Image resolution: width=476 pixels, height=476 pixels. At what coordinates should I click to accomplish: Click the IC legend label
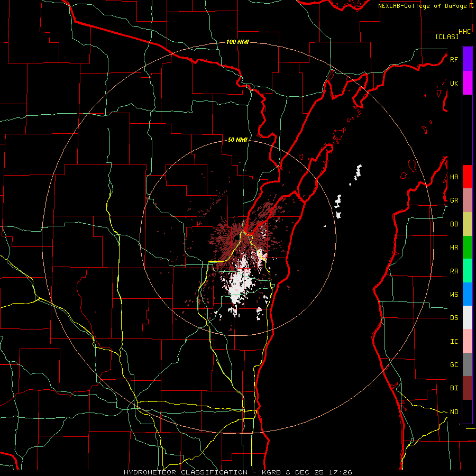pos(454,342)
